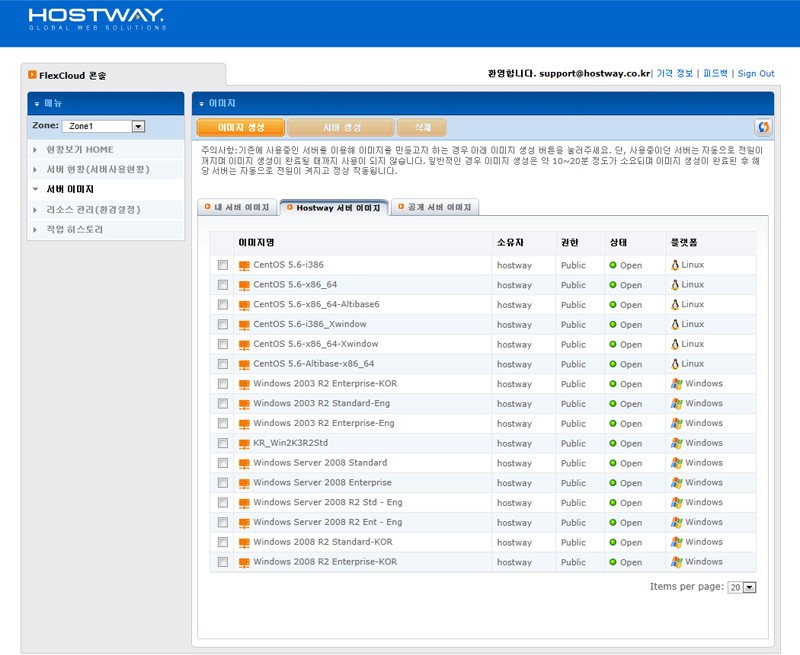Select the KR_Win2K3R2Std checkbox
Image resolution: width=800 pixels, height=655 pixels.
pyautogui.click(x=222, y=443)
